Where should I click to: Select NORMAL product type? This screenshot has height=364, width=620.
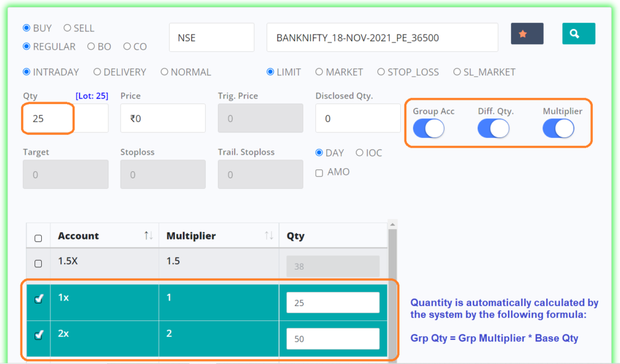point(165,72)
